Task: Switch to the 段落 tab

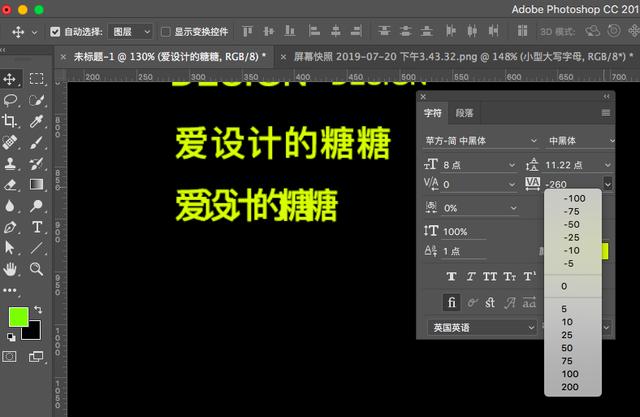Action: [464, 113]
